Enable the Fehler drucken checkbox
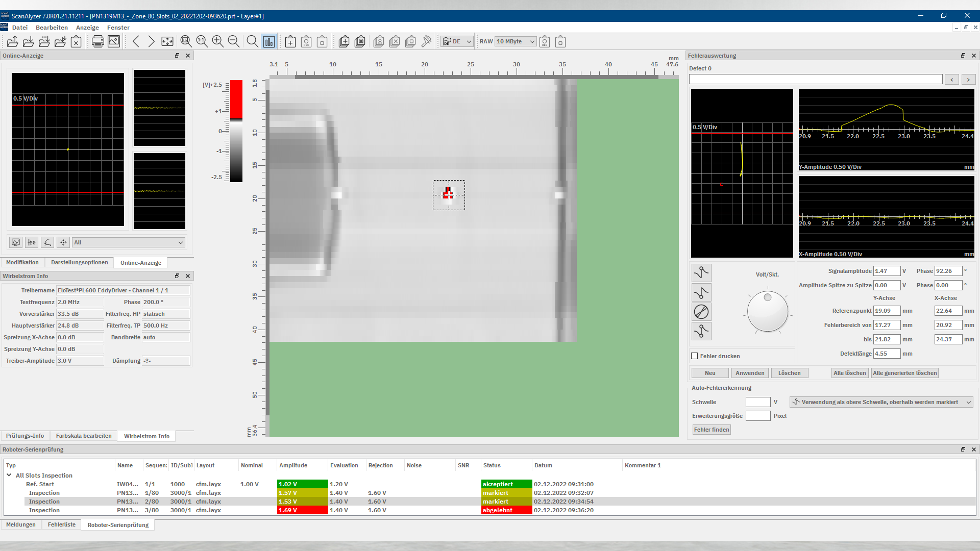Viewport: 980px width, 551px height. click(695, 356)
